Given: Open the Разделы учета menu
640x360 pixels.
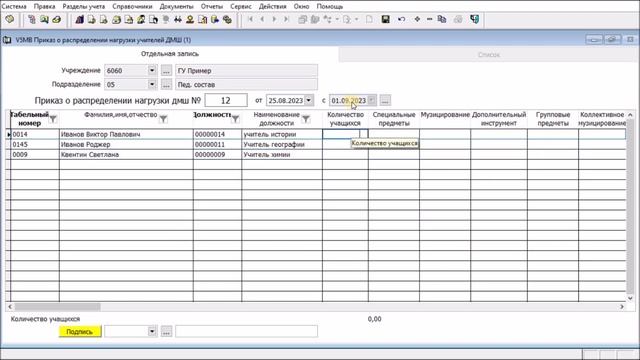Looking at the screenshot, I should 84,6.
